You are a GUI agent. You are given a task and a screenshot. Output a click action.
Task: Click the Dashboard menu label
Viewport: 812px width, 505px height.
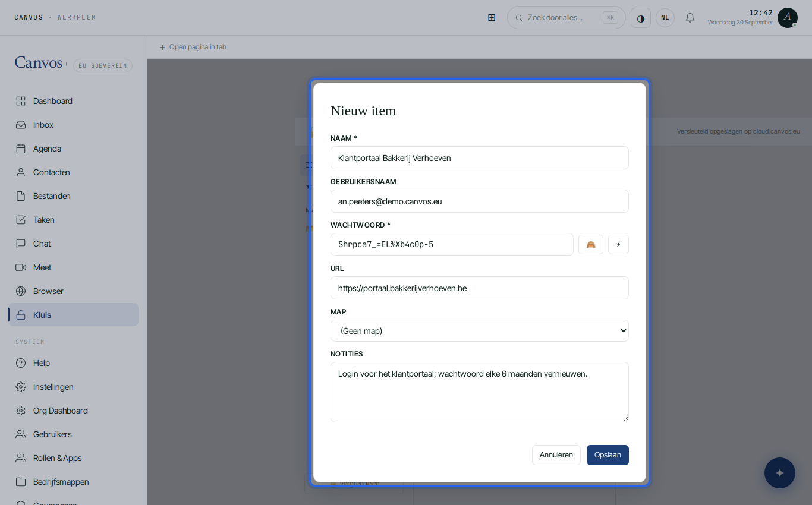pyautogui.click(x=53, y=101)
